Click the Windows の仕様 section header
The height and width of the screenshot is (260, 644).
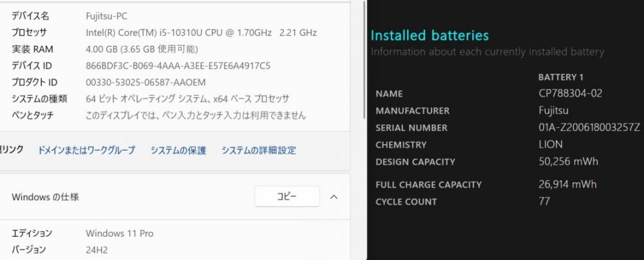coord(45,197)
